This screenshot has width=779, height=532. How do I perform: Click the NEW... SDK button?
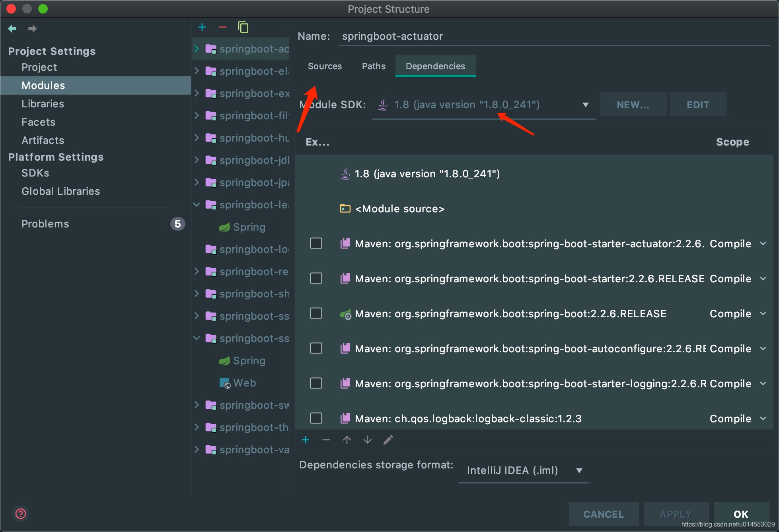633,105
